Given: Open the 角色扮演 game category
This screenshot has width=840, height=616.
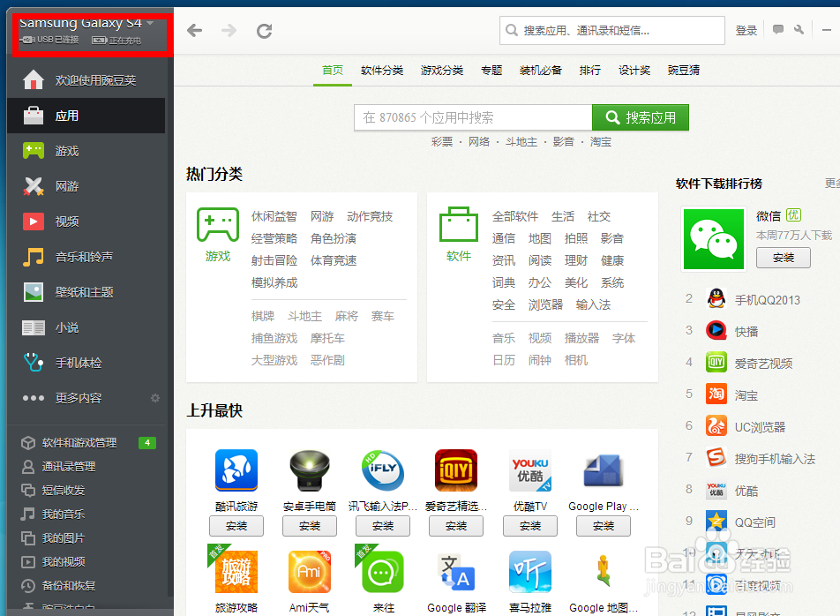Looking at the screenshot, I should pyautogui.click(x=334, y=238).
